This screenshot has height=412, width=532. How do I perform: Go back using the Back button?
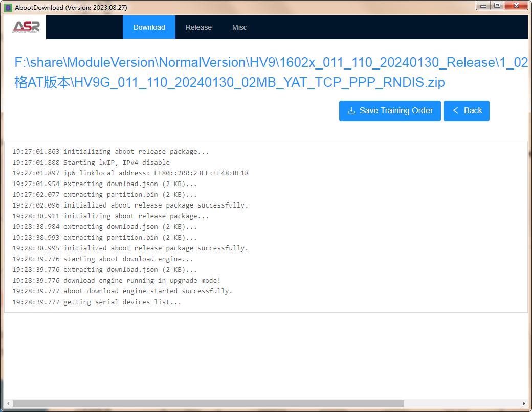[466, 111]
